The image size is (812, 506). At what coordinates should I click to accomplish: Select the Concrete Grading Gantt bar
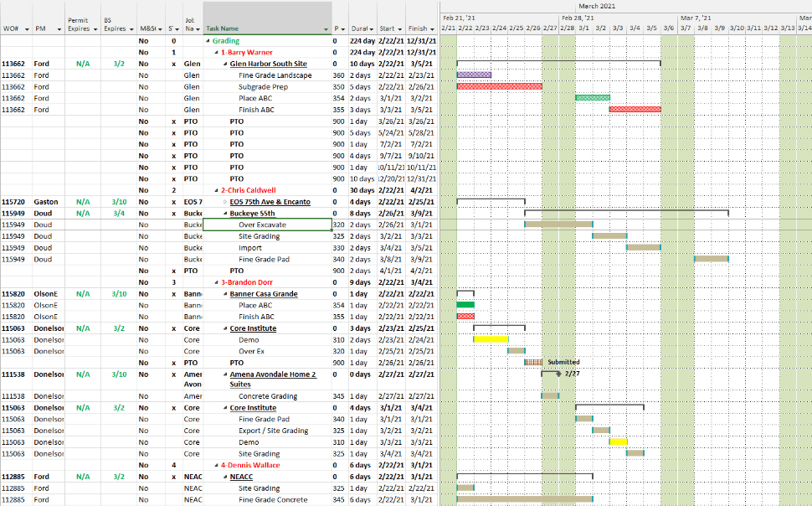coord(550,395)
